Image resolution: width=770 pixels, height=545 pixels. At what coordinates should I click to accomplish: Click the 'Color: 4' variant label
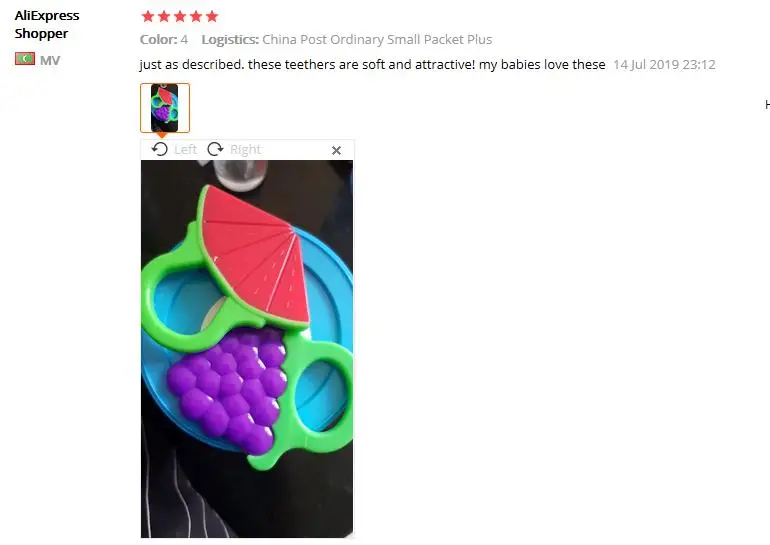(164, 39)
